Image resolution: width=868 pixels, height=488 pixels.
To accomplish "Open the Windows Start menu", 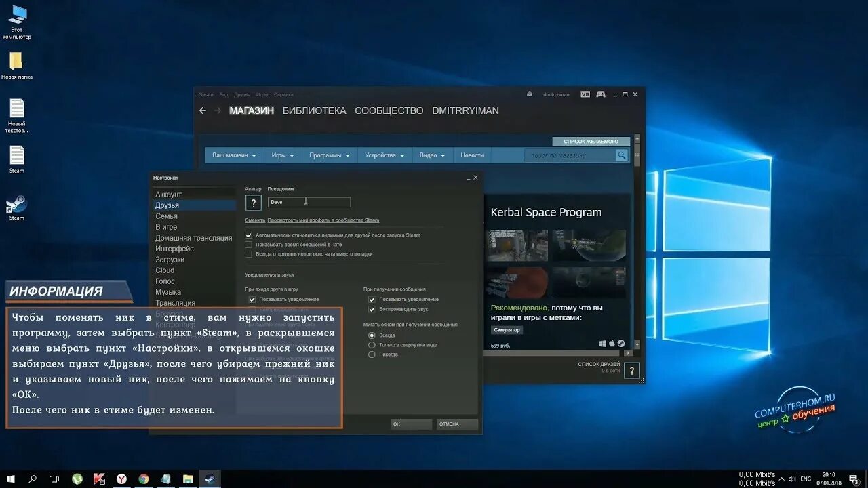I will pyautogui.click(x=11, y=479).
